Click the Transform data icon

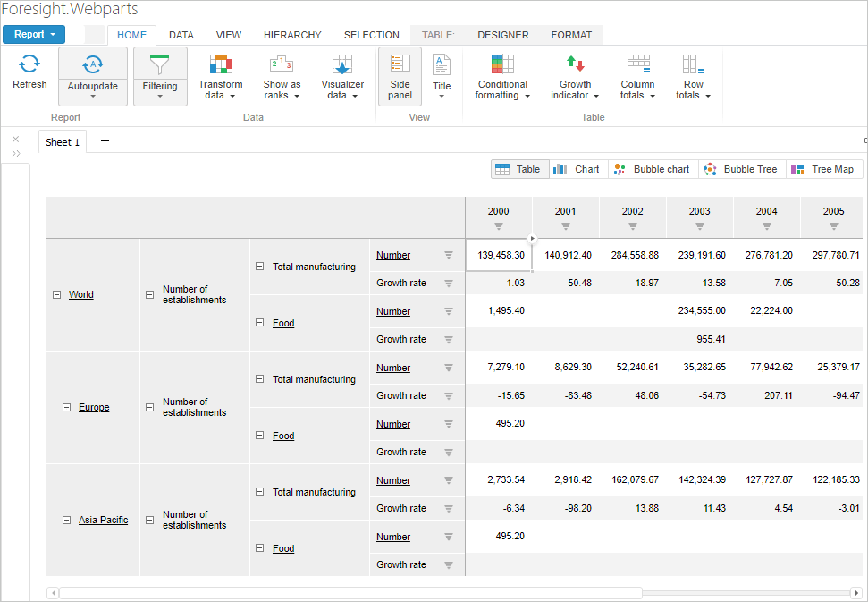220,64
